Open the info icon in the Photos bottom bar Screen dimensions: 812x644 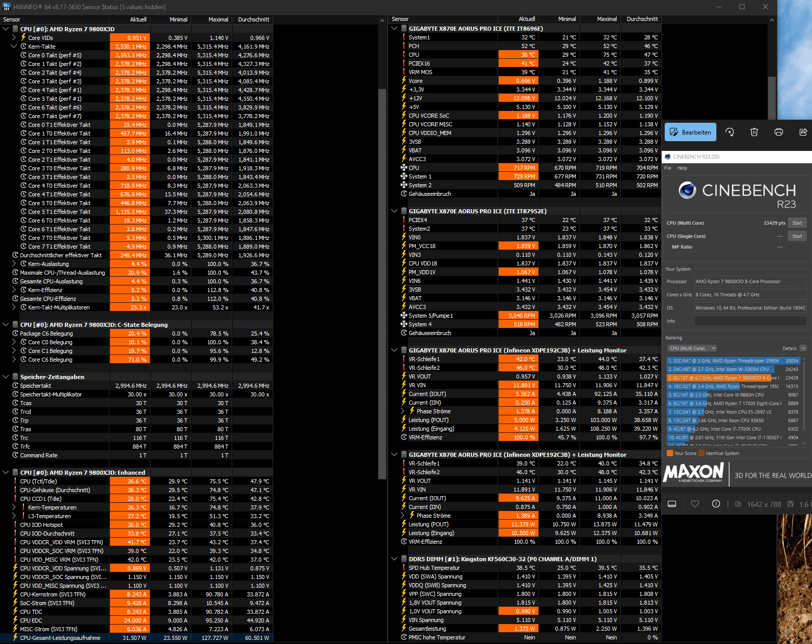[x=716, y=504]
